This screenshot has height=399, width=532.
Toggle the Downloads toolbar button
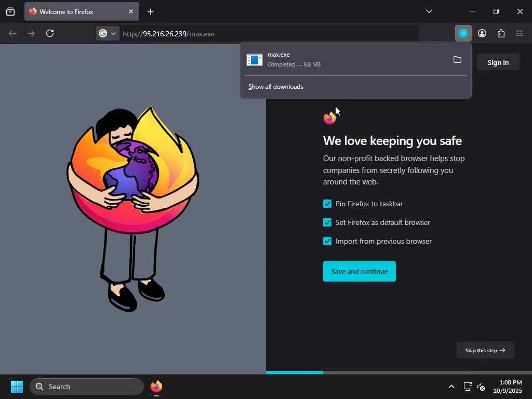(x=463, y=33)
